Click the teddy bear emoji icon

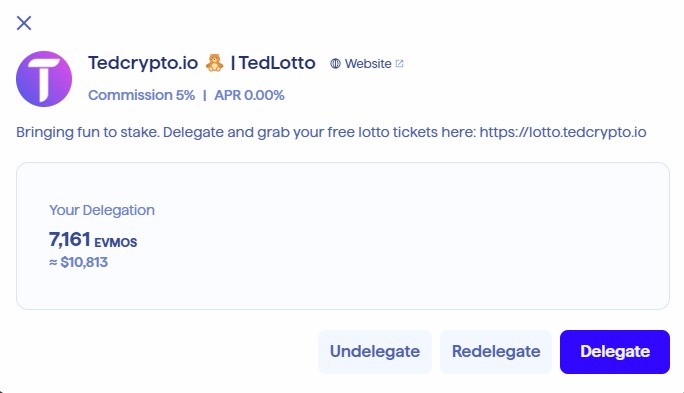point(214,63)
